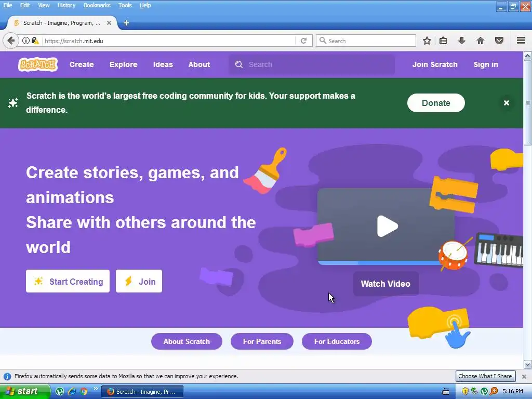This screenshot has height=399, width=532.
Task: Click the Scratch logo
Action: [x=37, y=64]
